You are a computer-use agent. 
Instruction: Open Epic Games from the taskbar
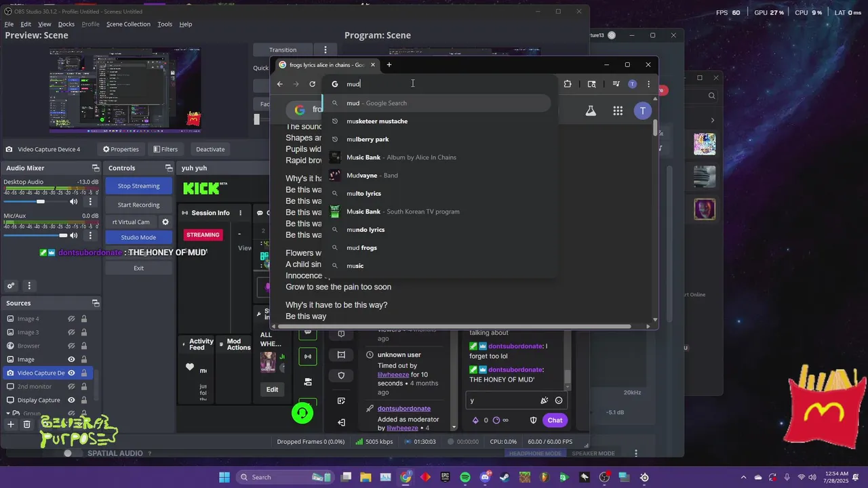(446, 477)
